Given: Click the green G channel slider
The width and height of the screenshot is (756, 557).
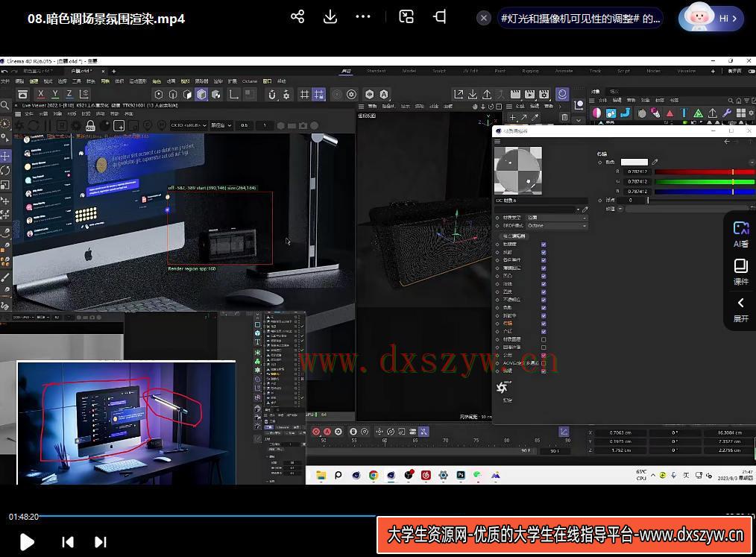Looking at the screenshot, I should click(705, 182).
